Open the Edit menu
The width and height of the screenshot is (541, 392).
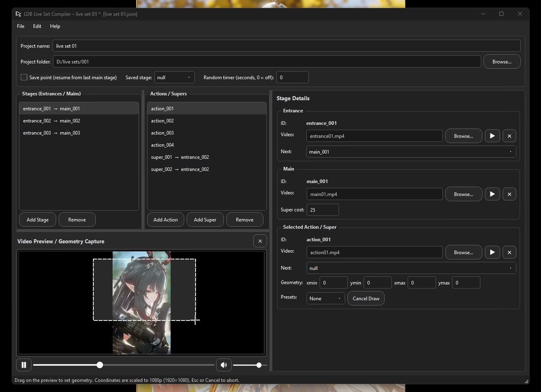click(x=37, y=26)
